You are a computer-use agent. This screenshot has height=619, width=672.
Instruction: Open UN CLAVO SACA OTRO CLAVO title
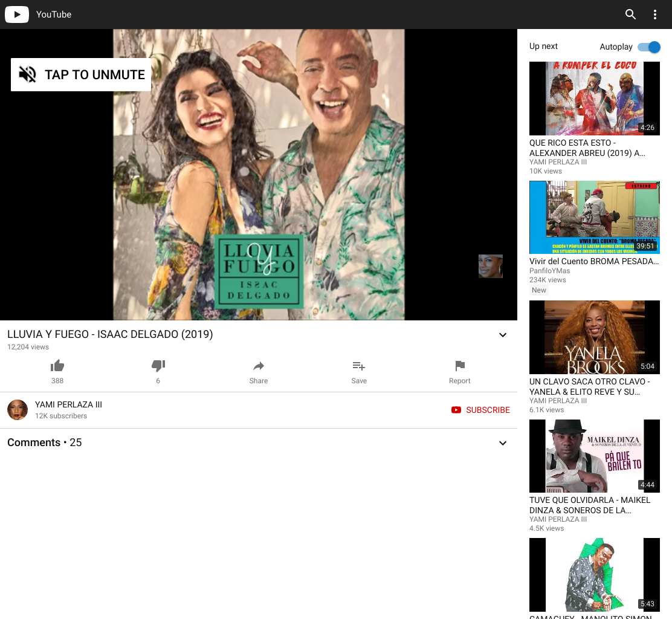click(x=589, y=386)
